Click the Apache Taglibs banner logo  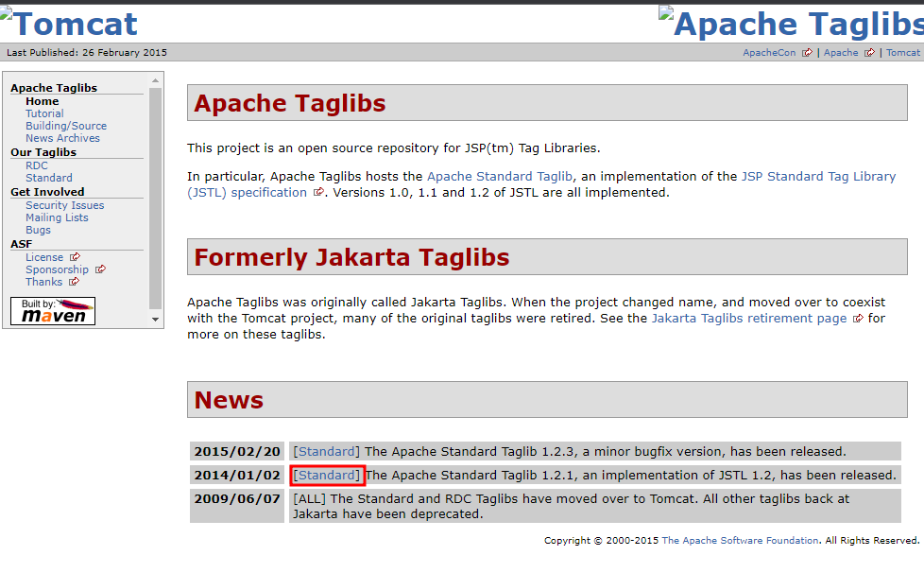click(x=792, y=24)
